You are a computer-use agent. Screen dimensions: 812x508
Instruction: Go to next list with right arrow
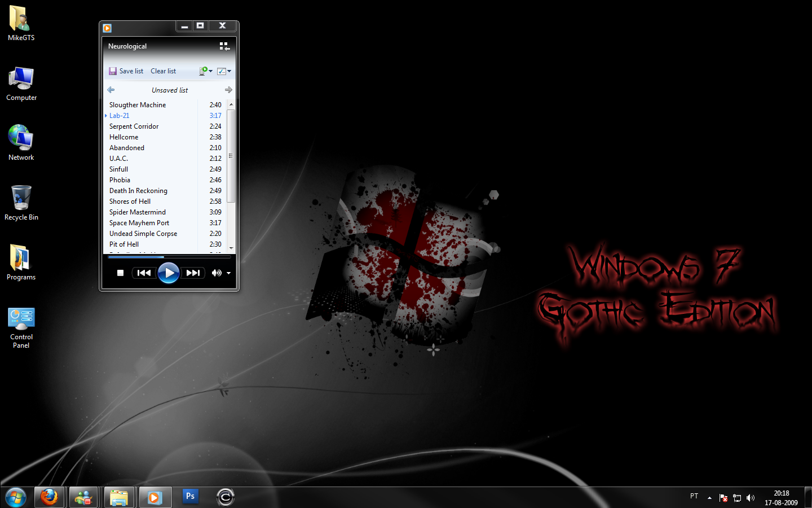click(228, 90)
